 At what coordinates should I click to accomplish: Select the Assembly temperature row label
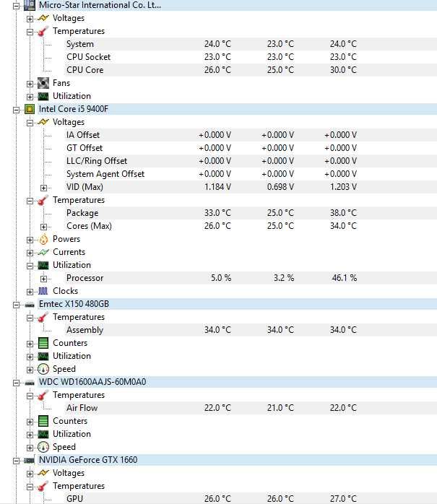coord(85,330)
